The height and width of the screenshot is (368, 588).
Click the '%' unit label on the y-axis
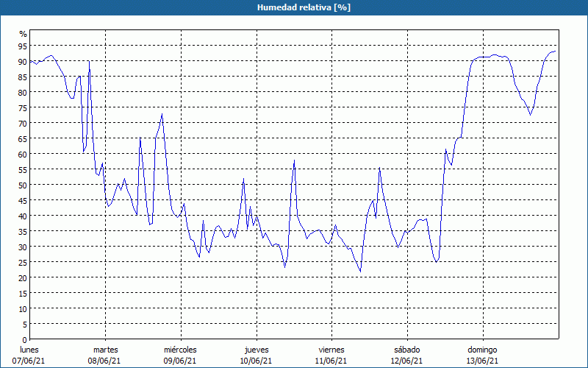click(24, 34)
